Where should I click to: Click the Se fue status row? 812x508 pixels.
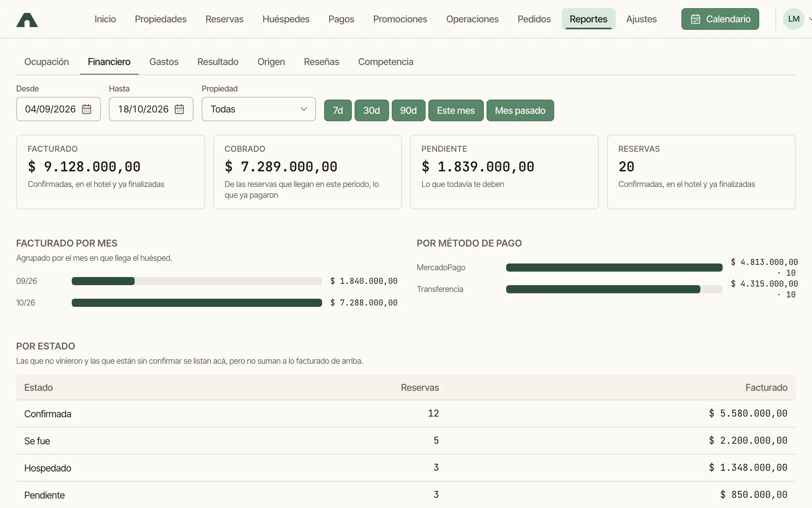pyautogui.click(x=406, y=441)
